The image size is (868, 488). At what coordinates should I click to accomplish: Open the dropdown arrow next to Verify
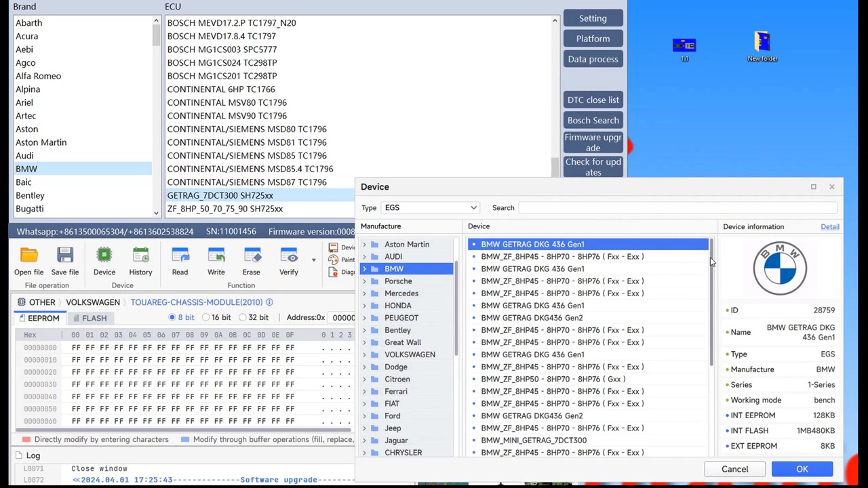click(313, 260)
